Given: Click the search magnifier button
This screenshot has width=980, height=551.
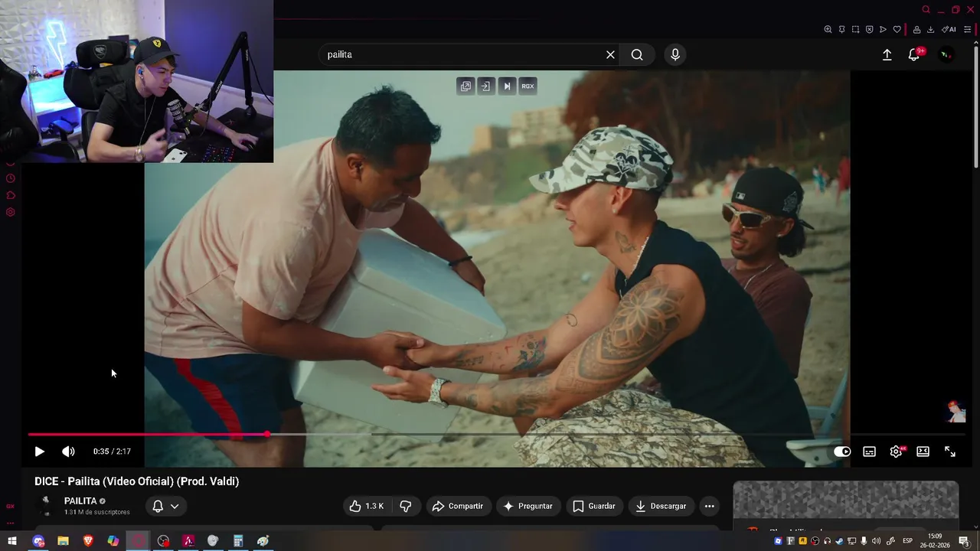Looking at the screenshot, I should [x=637, y=54].
